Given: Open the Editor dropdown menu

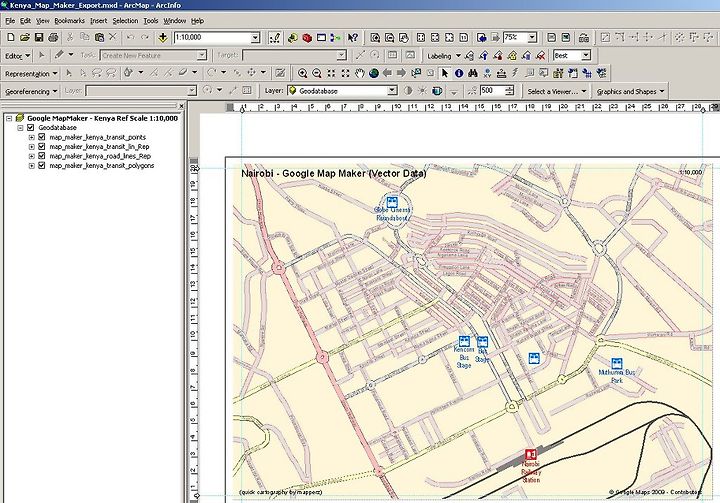Looking at the screenshot, I should [17, 56].
